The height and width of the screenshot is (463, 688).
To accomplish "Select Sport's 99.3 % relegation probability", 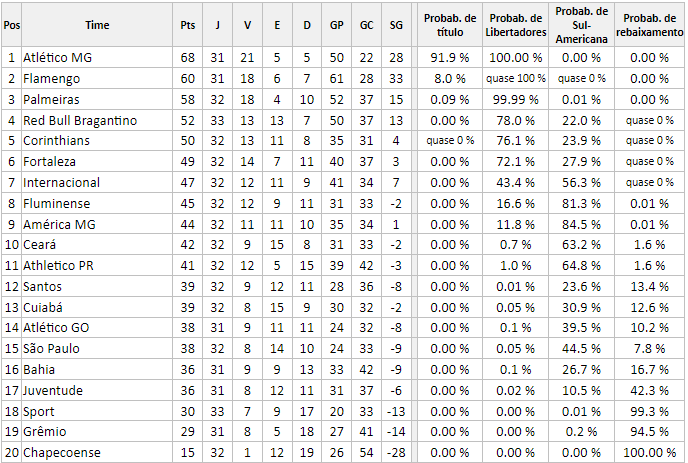I will point(649,412).
